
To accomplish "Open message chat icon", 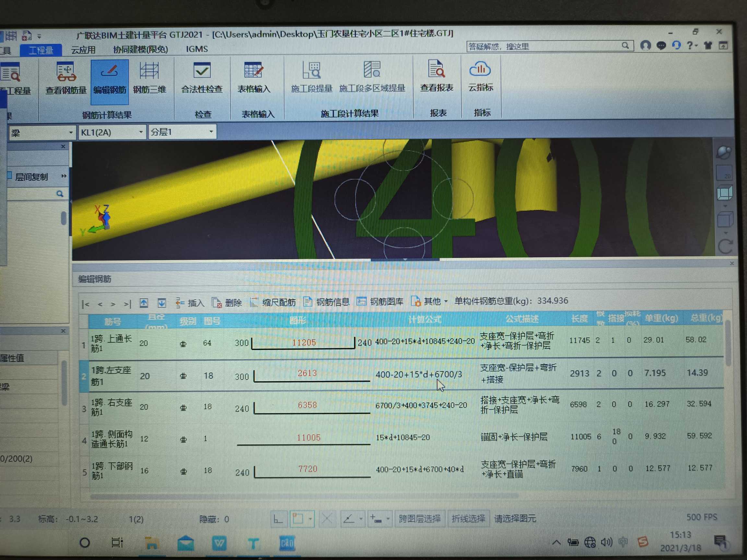I will (x=661, y=45).
